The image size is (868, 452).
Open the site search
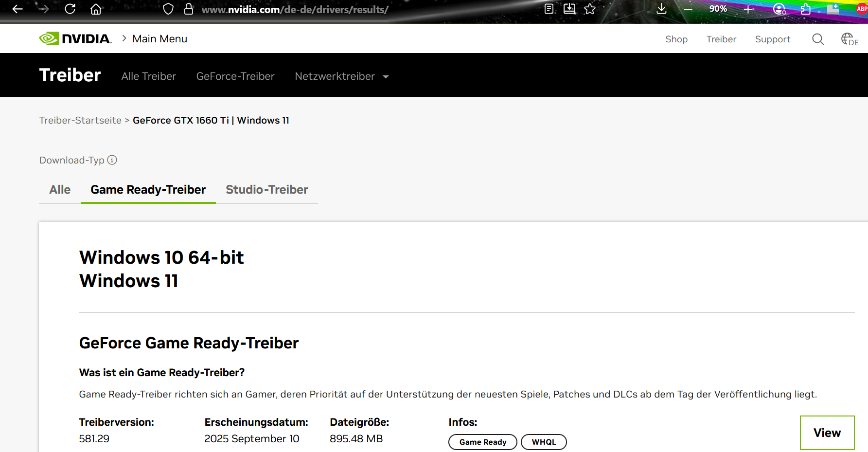[818, 39]
